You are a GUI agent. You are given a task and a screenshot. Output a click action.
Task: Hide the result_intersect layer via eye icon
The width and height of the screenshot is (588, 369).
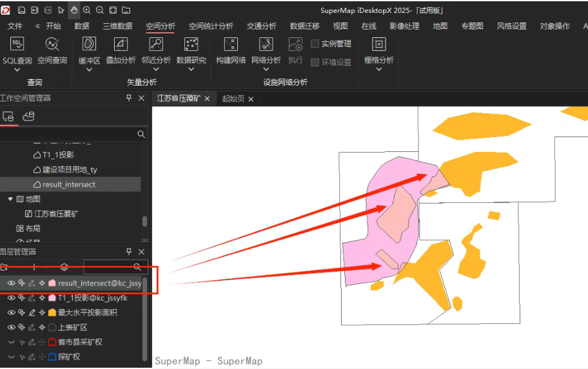[11, 283]
